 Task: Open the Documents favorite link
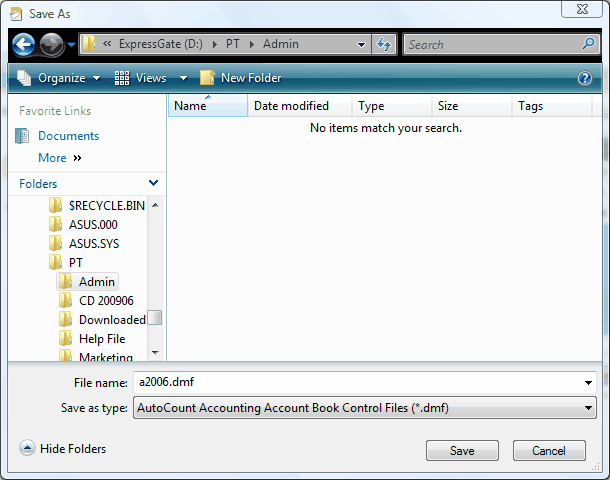(68, 136)
